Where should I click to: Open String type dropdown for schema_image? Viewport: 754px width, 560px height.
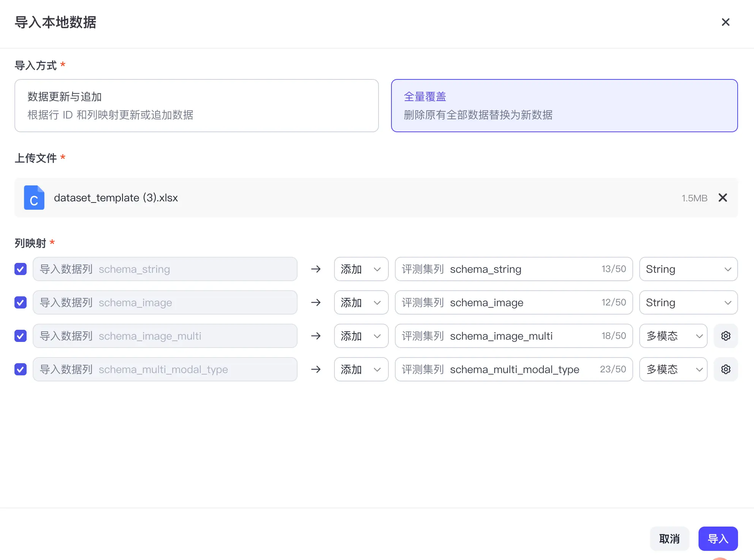pyautogui.click(x=688, y=302)
